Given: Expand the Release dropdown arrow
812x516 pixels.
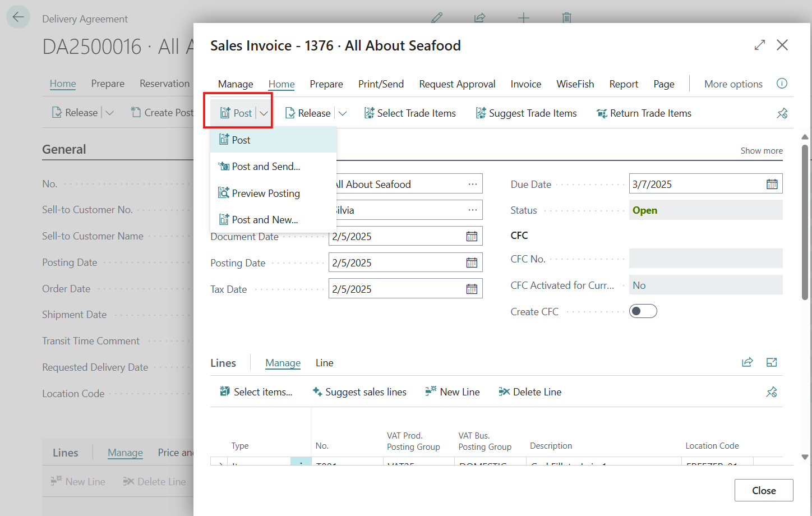Looking at the screenshot, I should [x=343, y=113].
